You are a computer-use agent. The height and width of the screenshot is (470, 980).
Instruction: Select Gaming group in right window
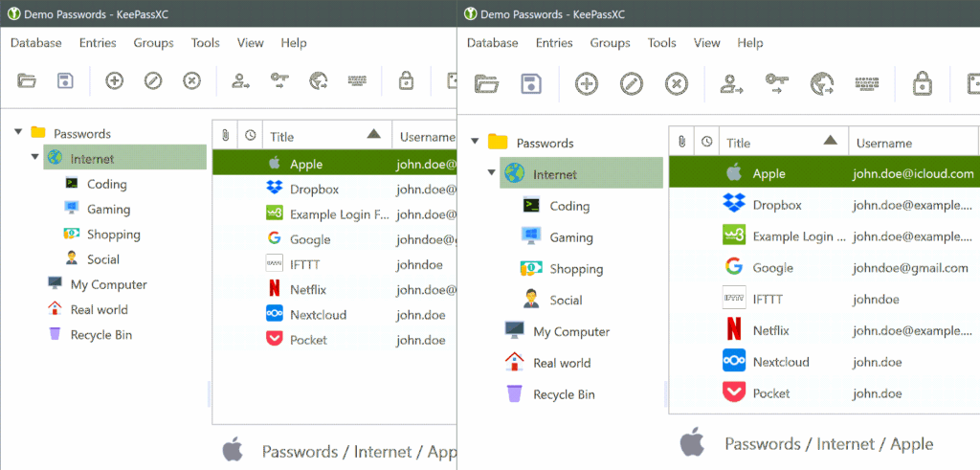[571, 237]
